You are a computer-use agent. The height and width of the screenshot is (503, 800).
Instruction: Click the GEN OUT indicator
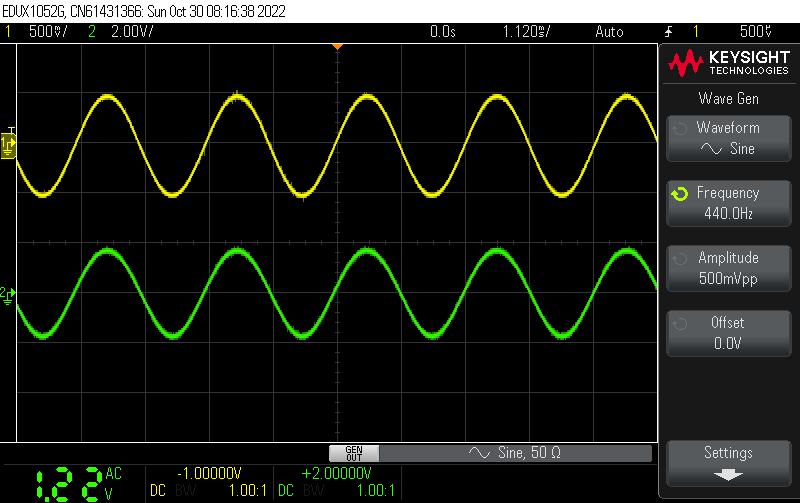click(354, 453)
